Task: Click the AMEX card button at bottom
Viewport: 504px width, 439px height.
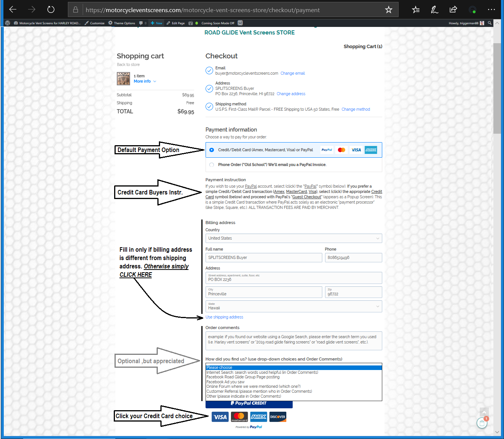Action: (259, 417)
